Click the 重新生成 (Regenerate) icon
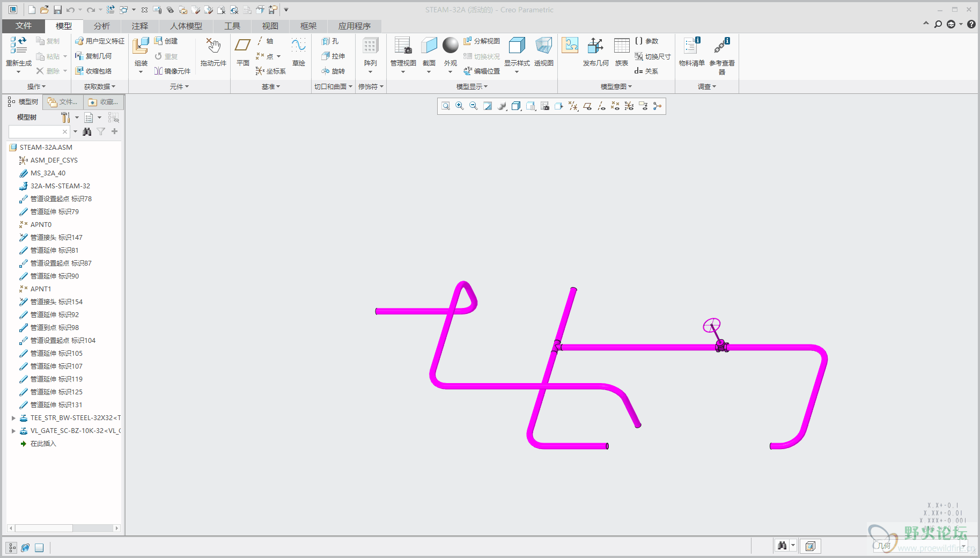980x558 pixels. 18,46
